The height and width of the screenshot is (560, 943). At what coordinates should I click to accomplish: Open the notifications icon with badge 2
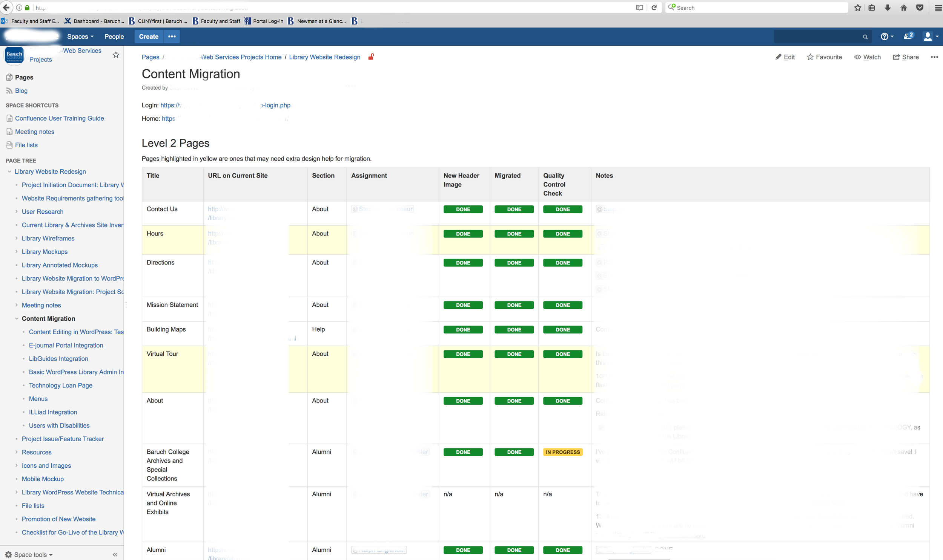coord(908,36)
